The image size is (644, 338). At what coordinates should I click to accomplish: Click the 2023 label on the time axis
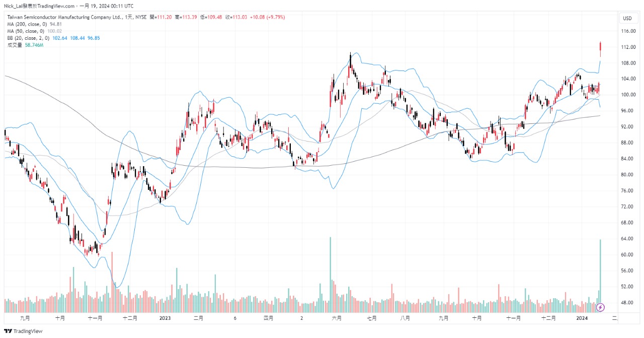[x=165, y=318]
